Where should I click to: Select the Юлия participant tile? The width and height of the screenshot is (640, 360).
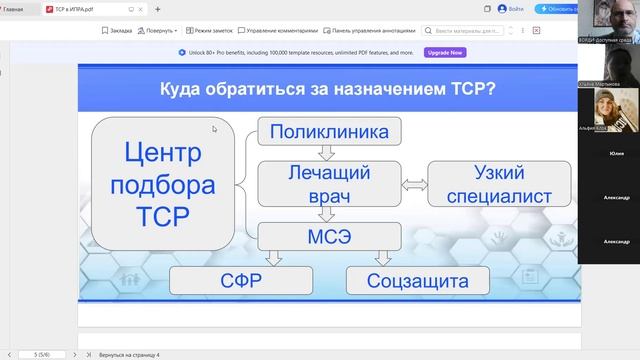[609, 154]
